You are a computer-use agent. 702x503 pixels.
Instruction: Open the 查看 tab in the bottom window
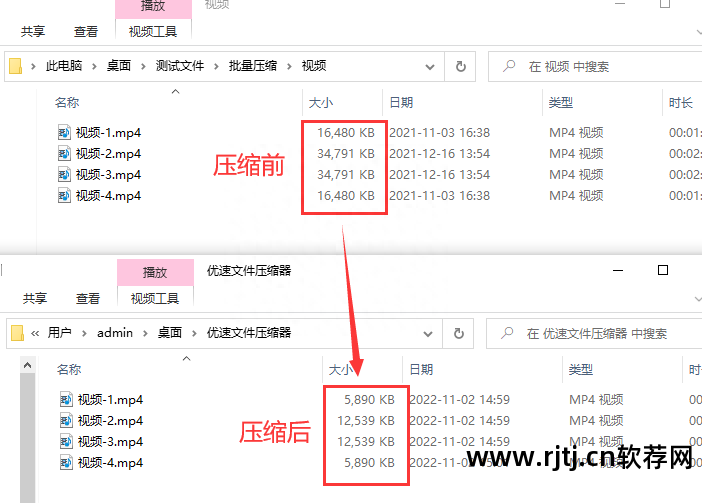coord(88,298)
